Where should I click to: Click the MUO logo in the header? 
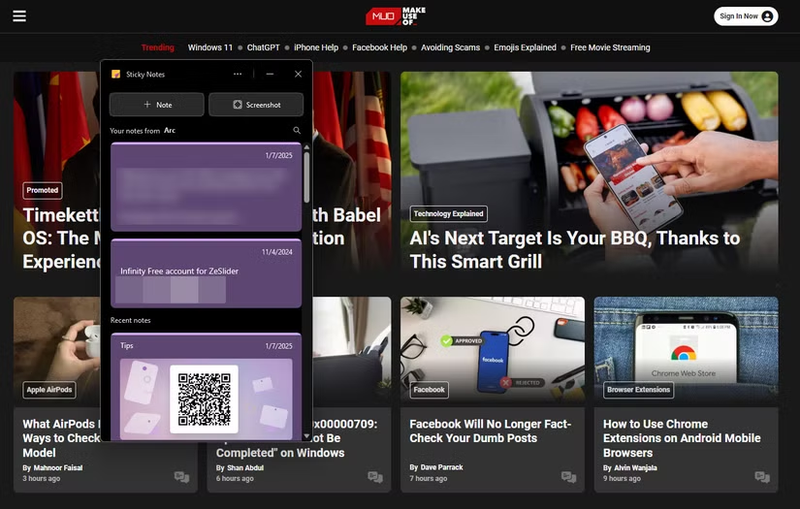(x=396, y=16)
